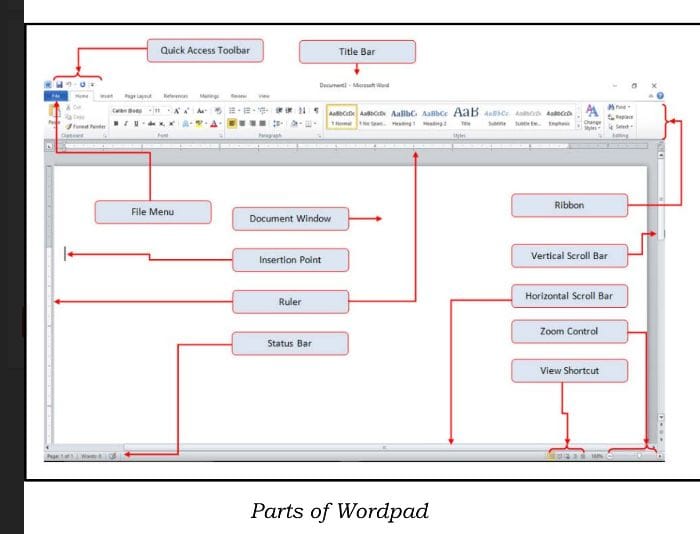The width and height of the screenshot is (700, 534).
Task: Open the File menu tab
Action: click(56, 96)
